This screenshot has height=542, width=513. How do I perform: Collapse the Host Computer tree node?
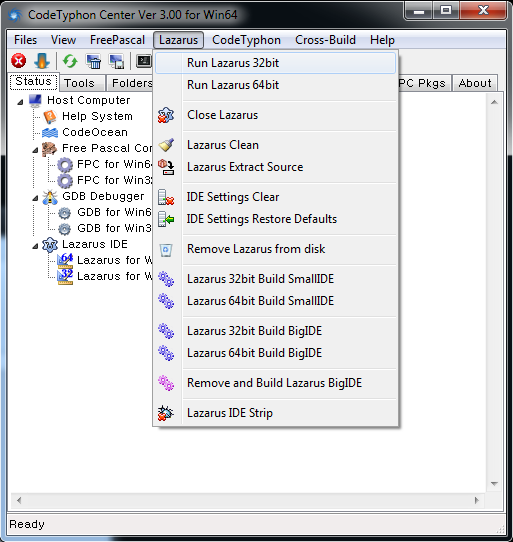[20, 102]
